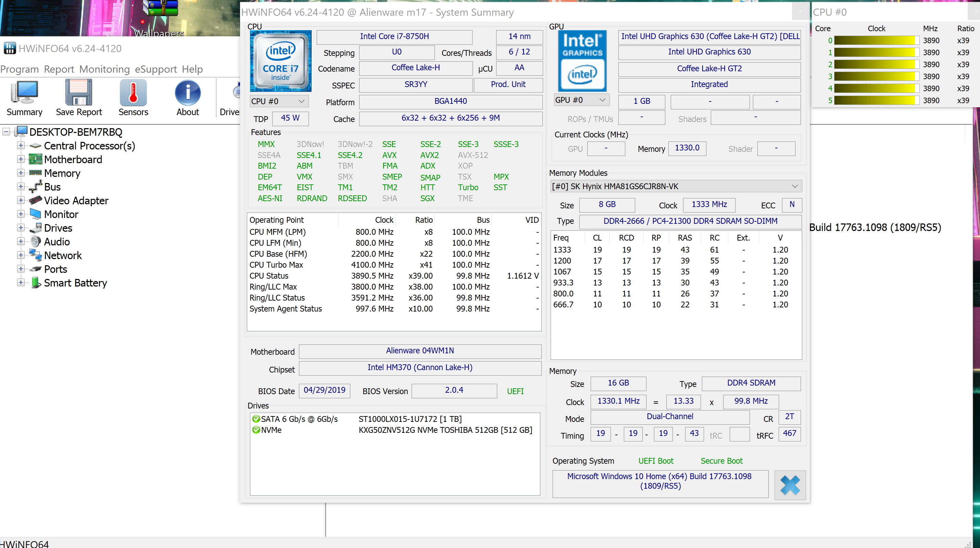The width and height of the screenshot is (980, 548).
Task: Open the Report menu
Action: coord(59,69)
